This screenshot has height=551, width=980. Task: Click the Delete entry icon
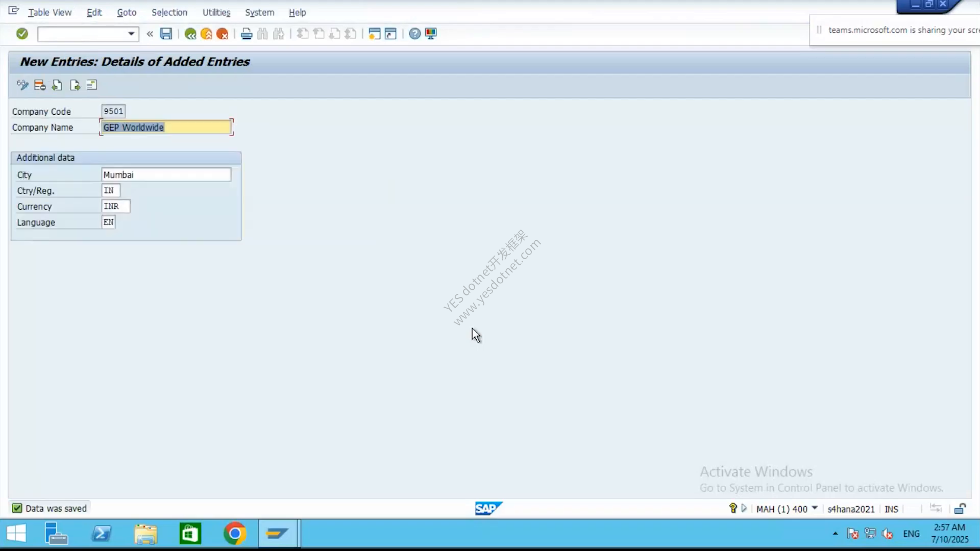40,85
